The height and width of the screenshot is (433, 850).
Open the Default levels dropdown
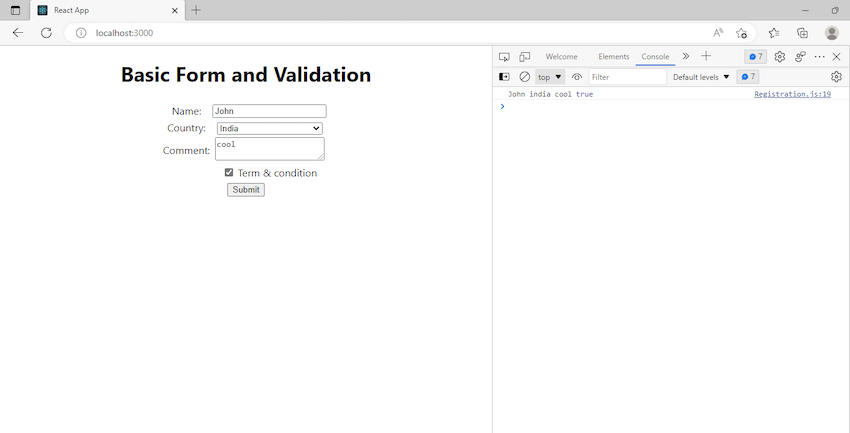pos(701,77)
